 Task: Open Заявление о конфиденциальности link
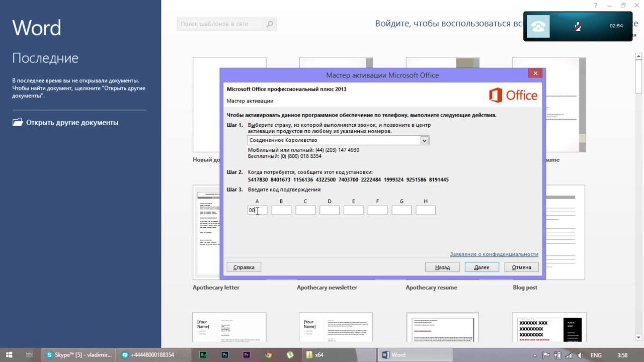click(x=494, y=254)
